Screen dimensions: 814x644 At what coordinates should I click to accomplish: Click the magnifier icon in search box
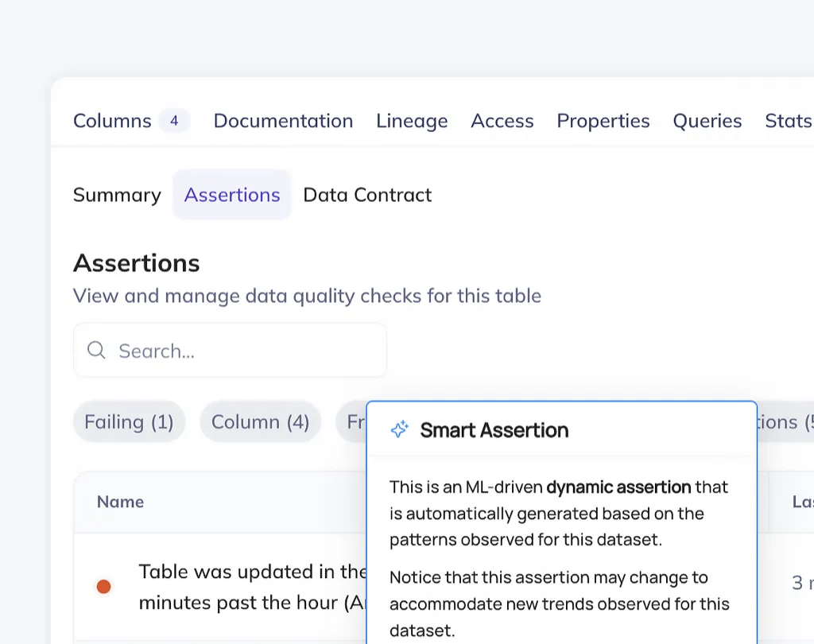coord(96,351)
